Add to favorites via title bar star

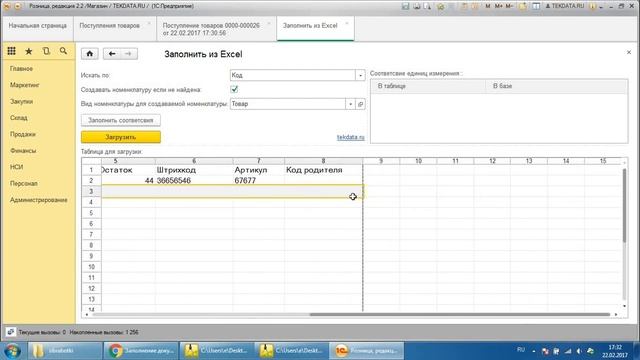click(440, 6)
